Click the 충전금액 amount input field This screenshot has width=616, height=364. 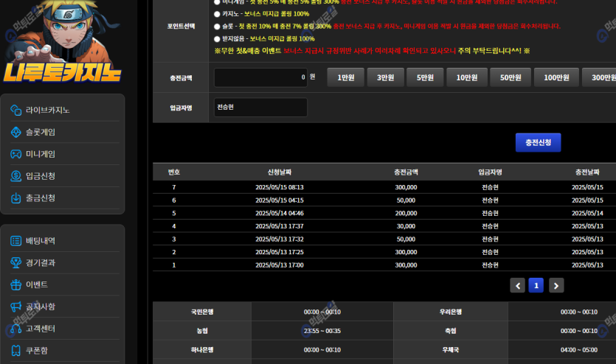point(260,77)
